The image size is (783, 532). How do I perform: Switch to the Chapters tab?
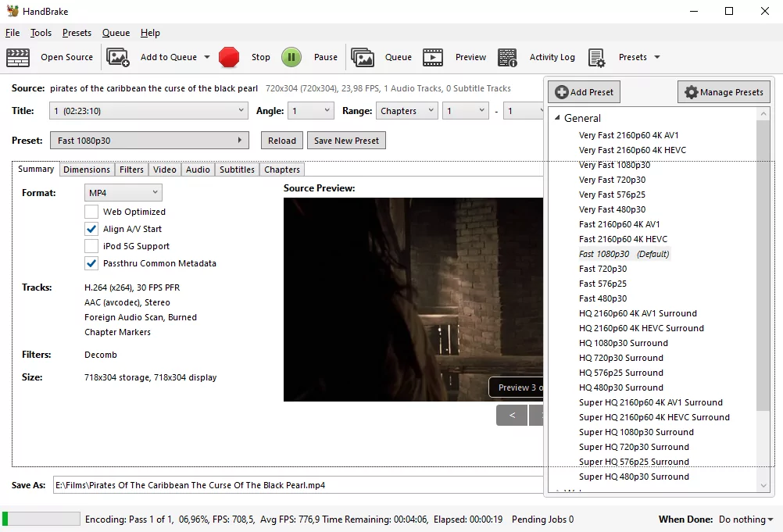tap(282, 170)
